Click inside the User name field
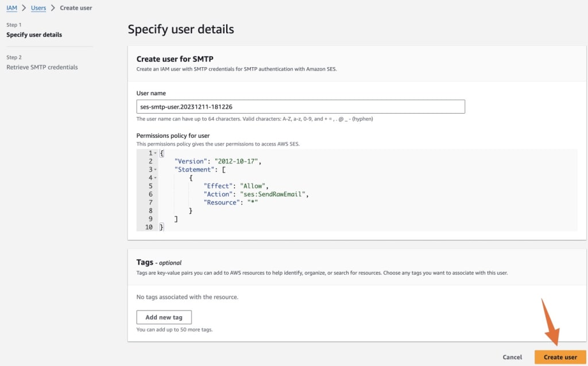 pyautogui.click(x=300, y=106)
